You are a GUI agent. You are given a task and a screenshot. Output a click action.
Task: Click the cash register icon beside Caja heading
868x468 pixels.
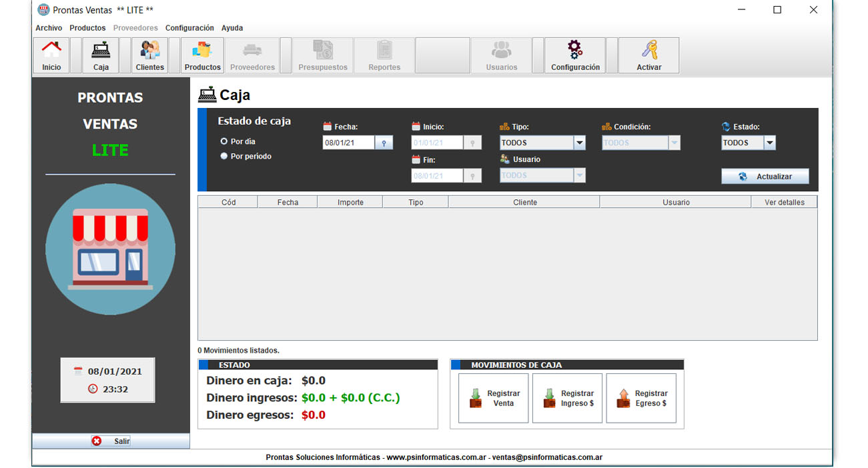click(207, 95)
